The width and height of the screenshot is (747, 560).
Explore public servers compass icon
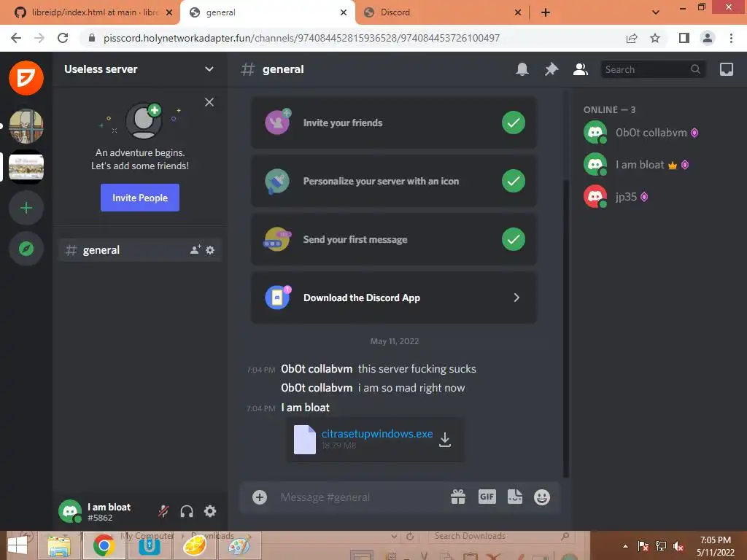[x=26, y=249]
